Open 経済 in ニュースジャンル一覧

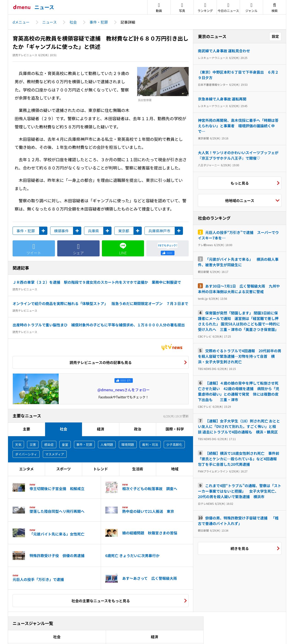pyautogui.click(x=155, y=637)
